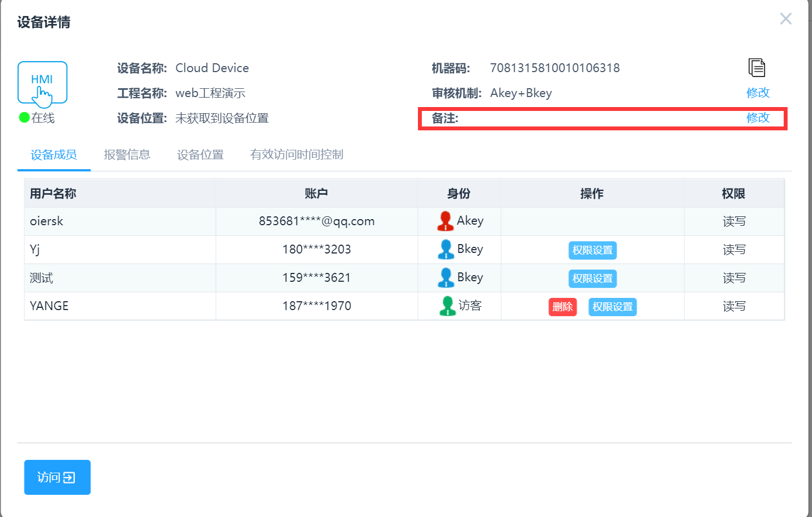Screen dimensions: 812x517
Task: Open 权限设置 for user Yj
Action: (x=593, y=250)
